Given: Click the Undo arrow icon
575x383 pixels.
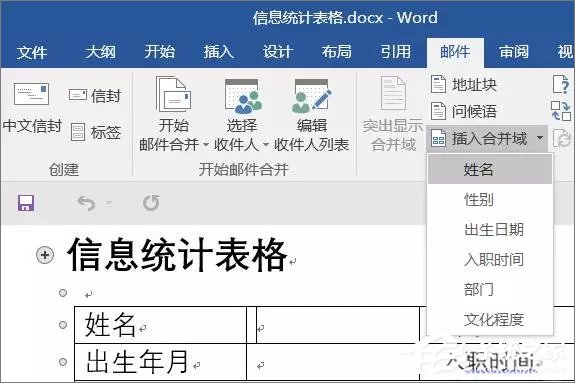Looking at the screenshot, I should (87, 203).
